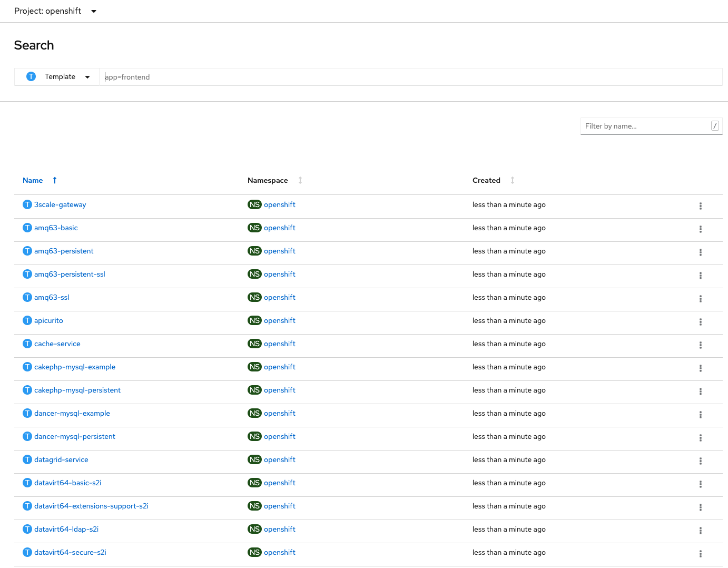The height and width of the screenshot is (568, 728).
Task: Click the Namespace column sort icon
Action: coord(300,180)
